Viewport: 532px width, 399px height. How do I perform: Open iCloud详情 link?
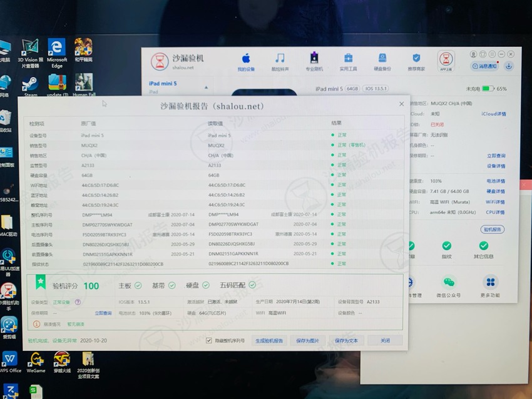[493, 114]
